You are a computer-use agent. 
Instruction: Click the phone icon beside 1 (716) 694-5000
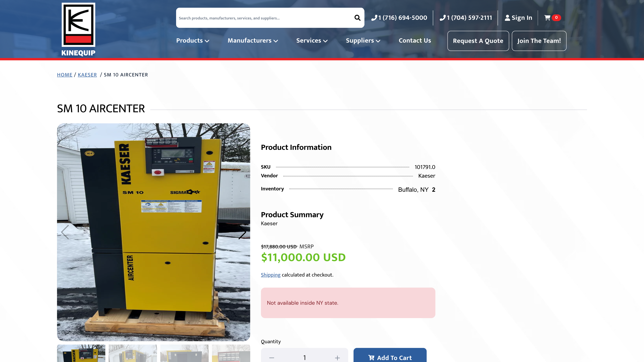click(x=374, y=17)
